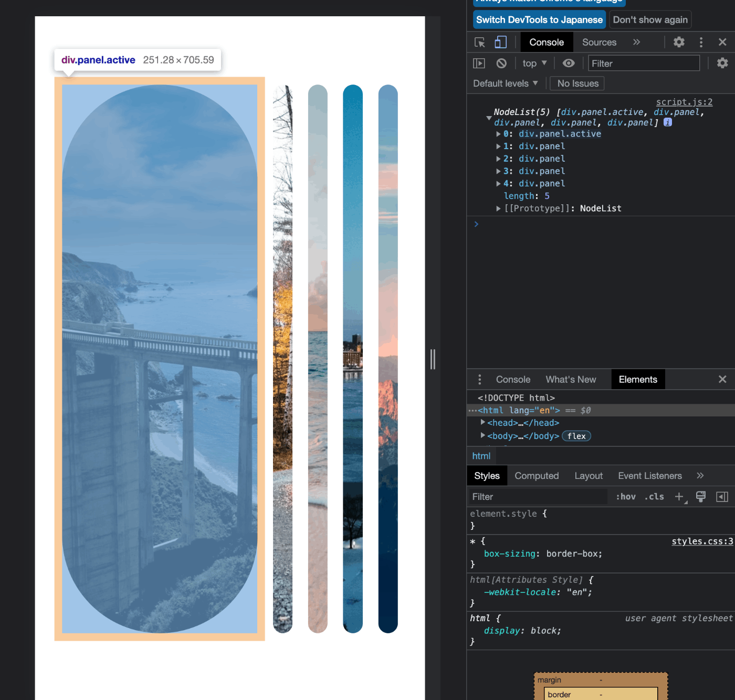
Task: Toggle the rendering emulations paintbrush icon
Action: pos(700,497)
